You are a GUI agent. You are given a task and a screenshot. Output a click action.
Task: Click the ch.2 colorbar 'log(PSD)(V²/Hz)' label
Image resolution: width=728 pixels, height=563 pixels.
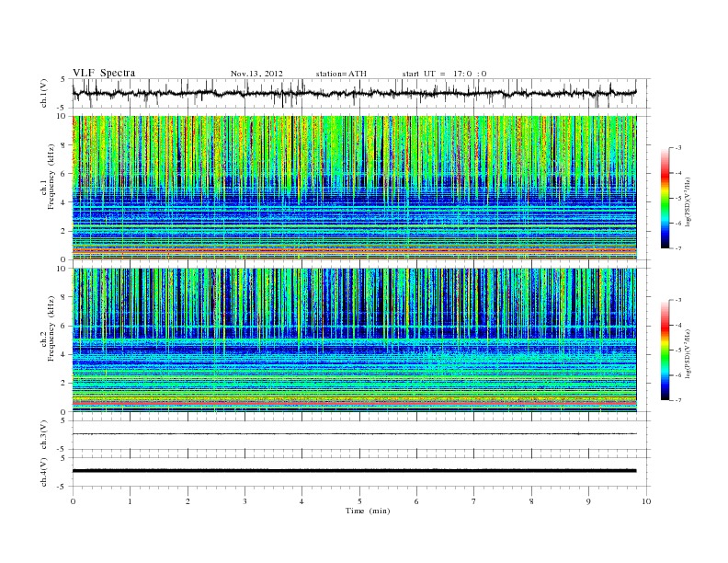688,353
